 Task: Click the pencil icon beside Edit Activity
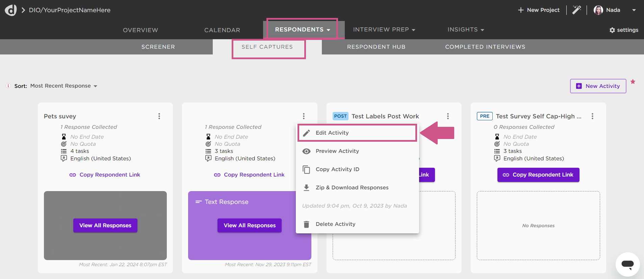pos(306,133)
